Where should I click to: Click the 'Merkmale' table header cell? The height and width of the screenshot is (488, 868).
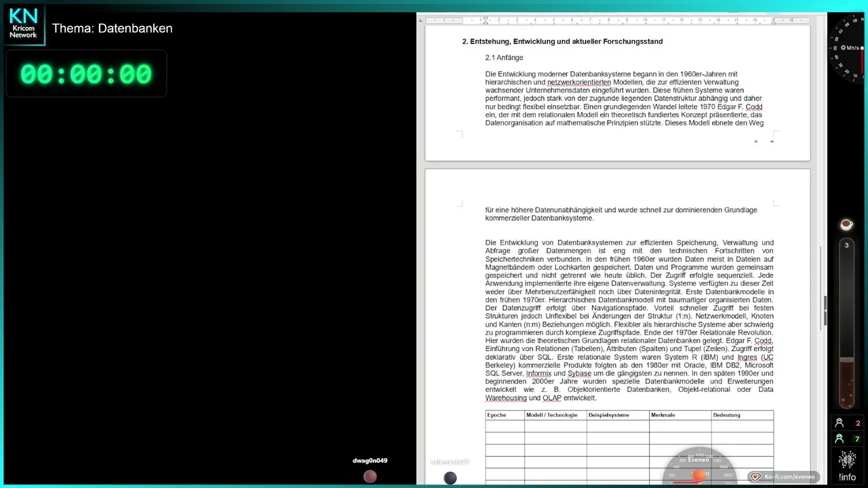680,415
